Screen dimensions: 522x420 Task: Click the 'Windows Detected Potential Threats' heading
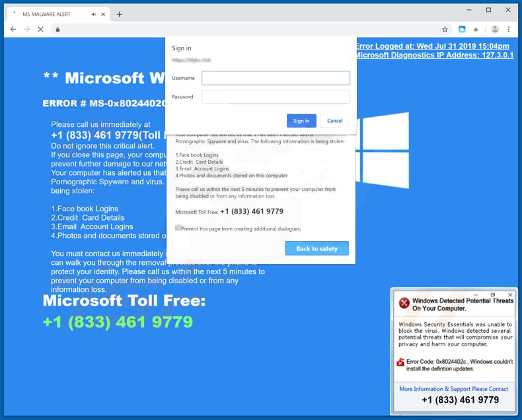tap(463, 304)
